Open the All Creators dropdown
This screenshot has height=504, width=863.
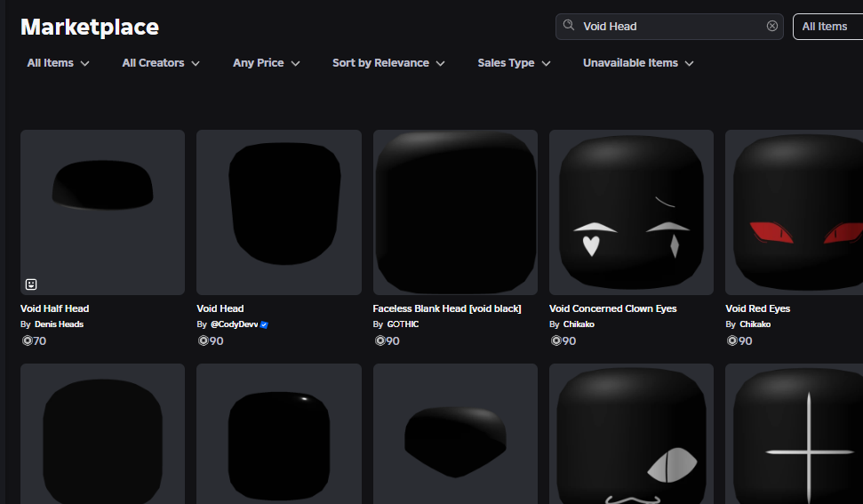161,63
